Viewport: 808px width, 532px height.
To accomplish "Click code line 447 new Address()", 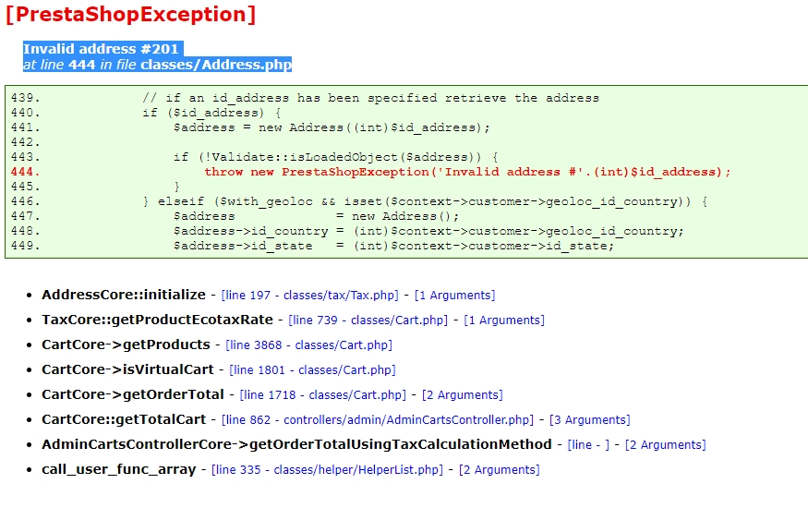I will pyautogui.click(x=316, y=216).
